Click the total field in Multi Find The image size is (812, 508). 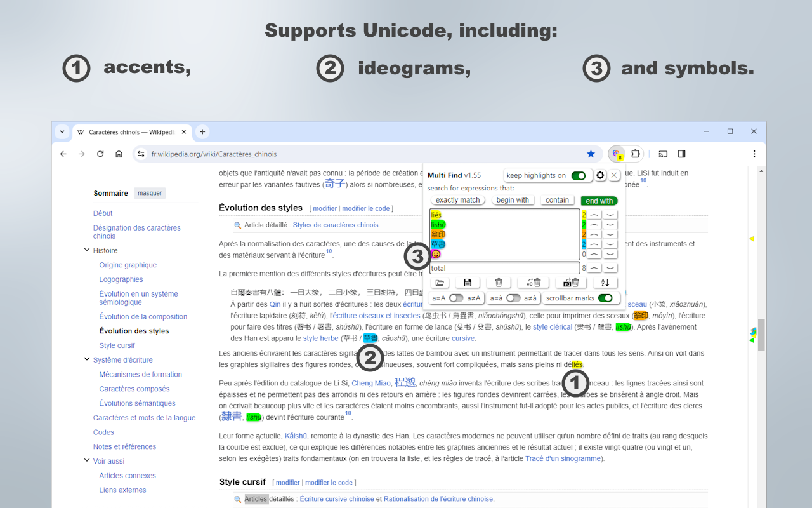pyautogui.click(x=505, y=268)
